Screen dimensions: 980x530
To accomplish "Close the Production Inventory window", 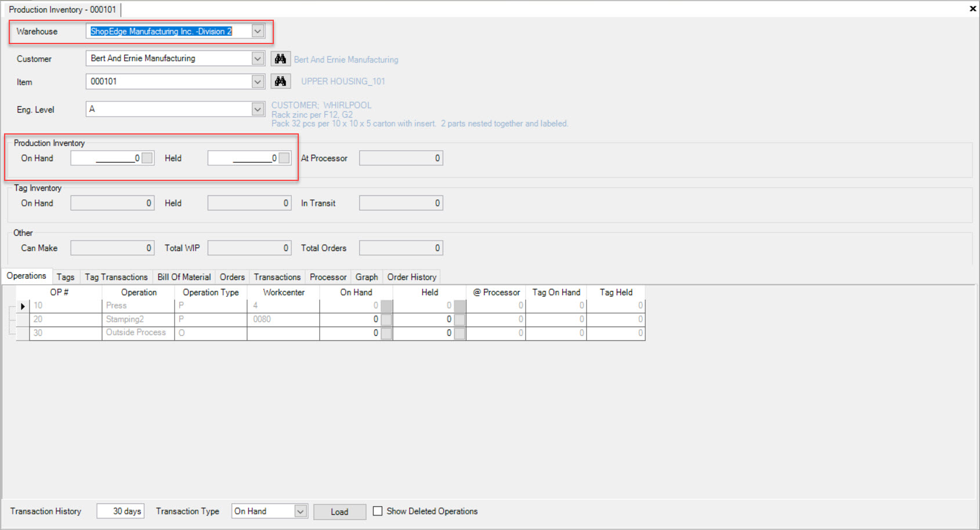I will 972,9.
